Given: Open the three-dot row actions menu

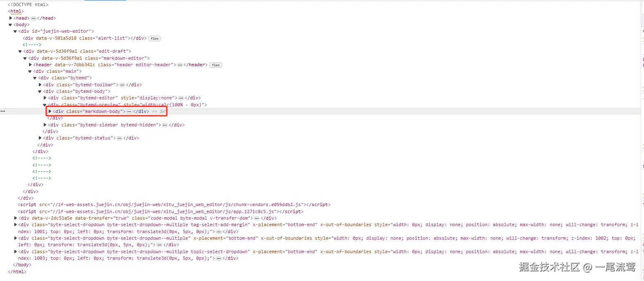Looking at the screenshot, I should pyautogui.click(x=3, y=111).
